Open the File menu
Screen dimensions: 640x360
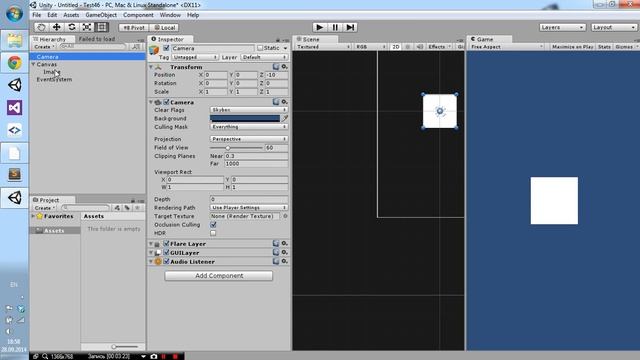coord(37,15)
